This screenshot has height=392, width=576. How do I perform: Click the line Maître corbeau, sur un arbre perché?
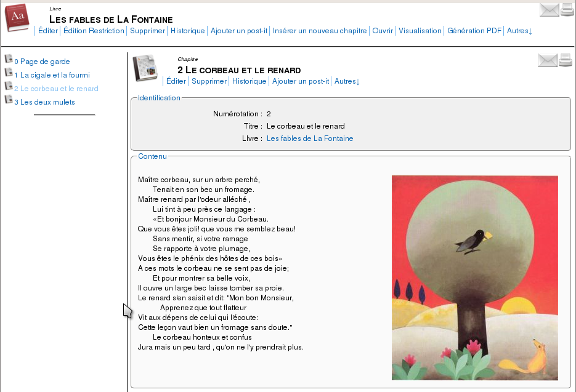(199, 180)
